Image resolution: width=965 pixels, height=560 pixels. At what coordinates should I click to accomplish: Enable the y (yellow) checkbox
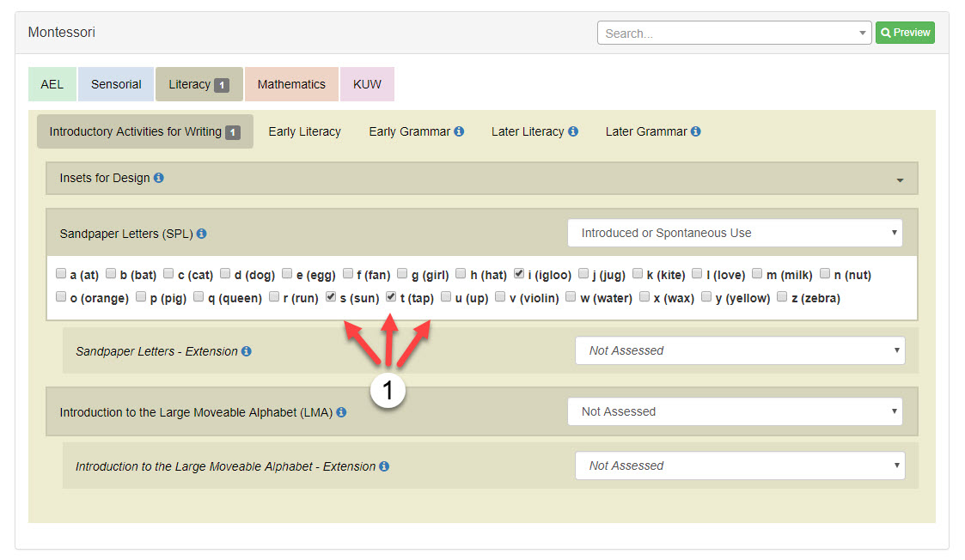[706, 296]
